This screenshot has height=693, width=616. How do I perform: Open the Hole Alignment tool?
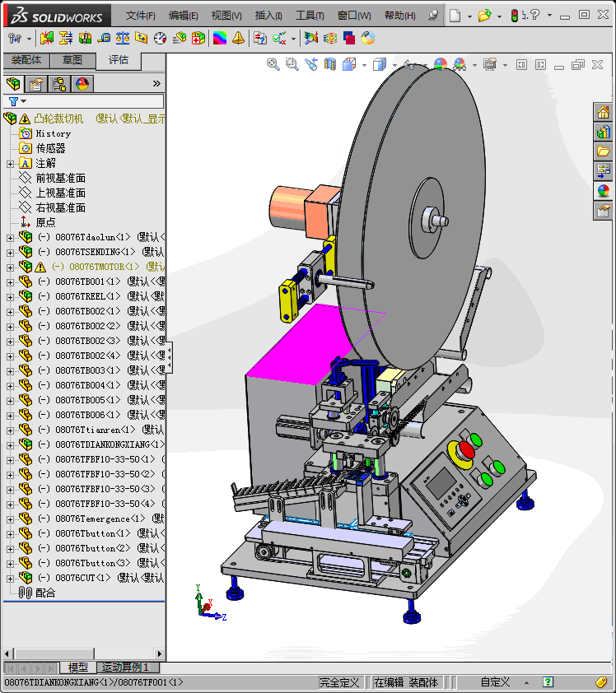coord(85,39)
